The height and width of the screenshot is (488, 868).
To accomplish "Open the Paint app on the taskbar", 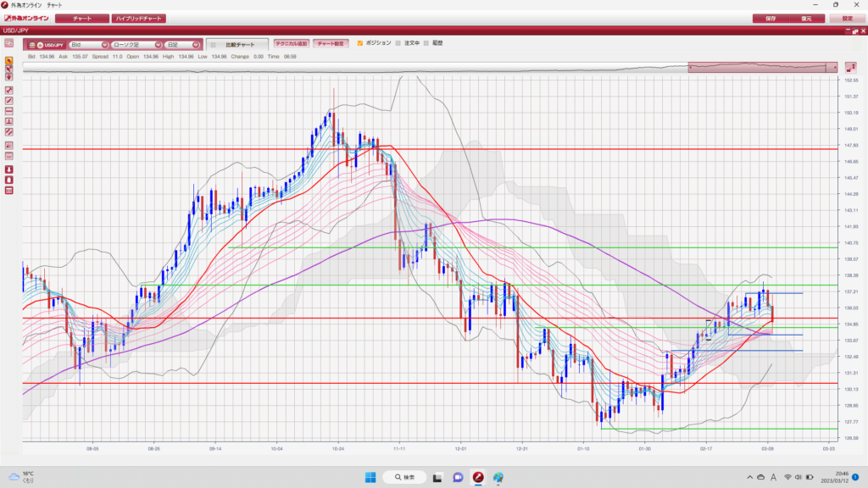I will tap(498, 477).
